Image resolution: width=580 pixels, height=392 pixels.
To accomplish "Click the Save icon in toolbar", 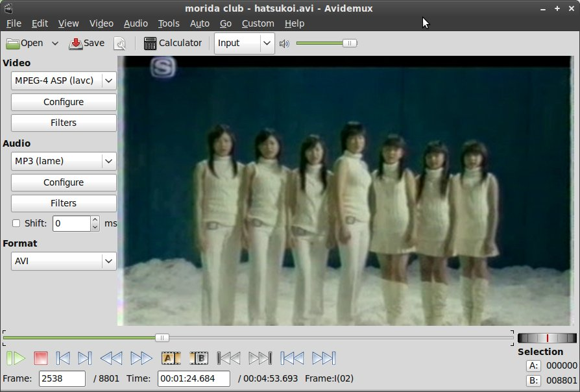I will (x=76, y=43).
